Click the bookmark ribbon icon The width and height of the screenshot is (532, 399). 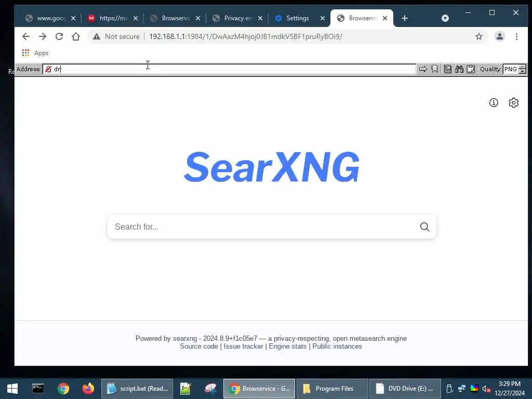click(434, 69)
